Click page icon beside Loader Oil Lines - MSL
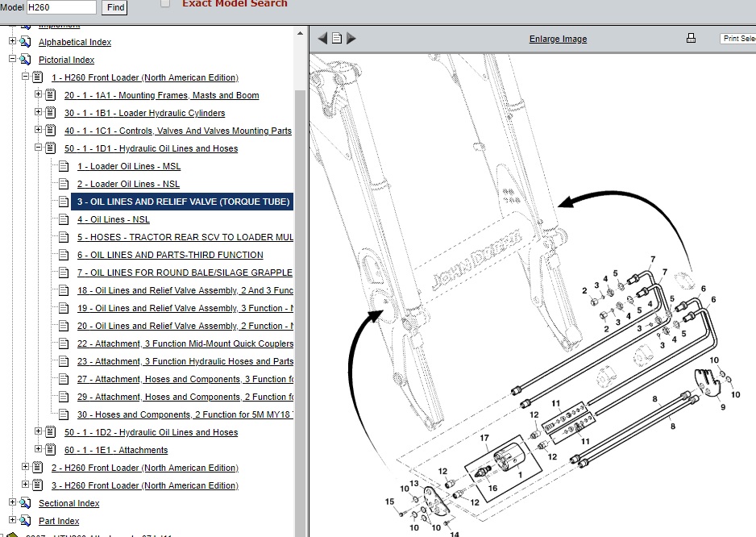756x537 pixels. click(x=64, y=166)
